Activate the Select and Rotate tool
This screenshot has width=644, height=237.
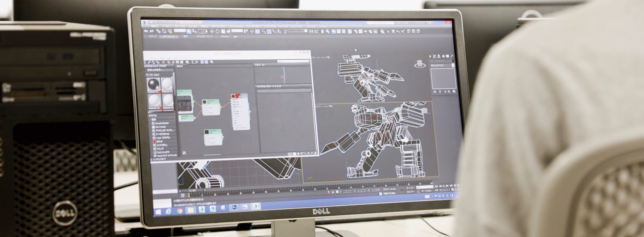click(x=218, y=31)
